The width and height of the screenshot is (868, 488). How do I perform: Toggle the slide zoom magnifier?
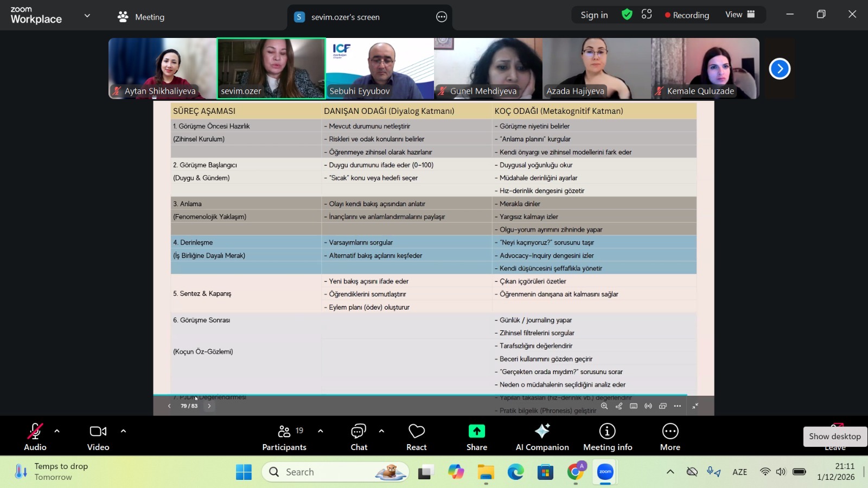pyautogui.click(x=604, y=406)
